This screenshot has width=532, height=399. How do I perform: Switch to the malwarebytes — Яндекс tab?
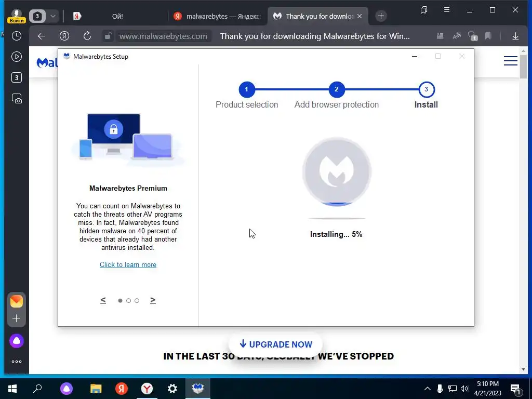point(217,16)
